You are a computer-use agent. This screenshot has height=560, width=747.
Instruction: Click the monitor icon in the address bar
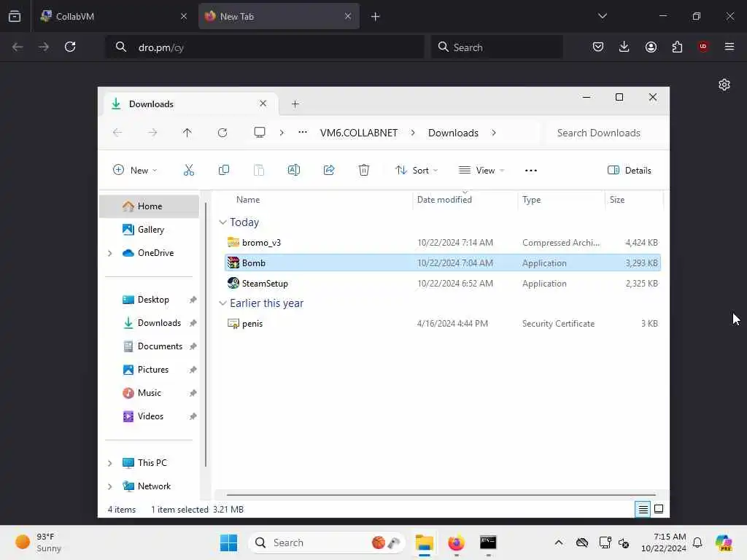(260, 133)
